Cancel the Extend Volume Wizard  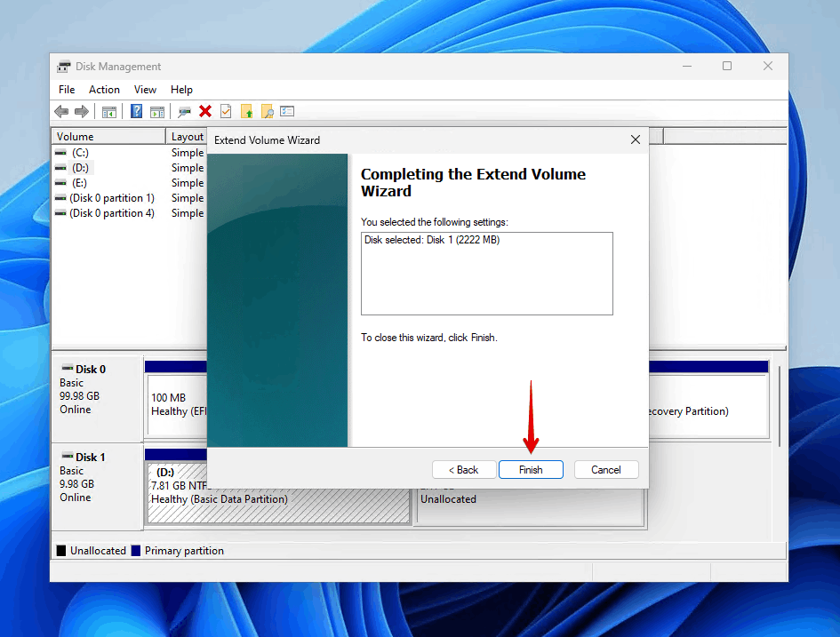click(x=606, y=470)
